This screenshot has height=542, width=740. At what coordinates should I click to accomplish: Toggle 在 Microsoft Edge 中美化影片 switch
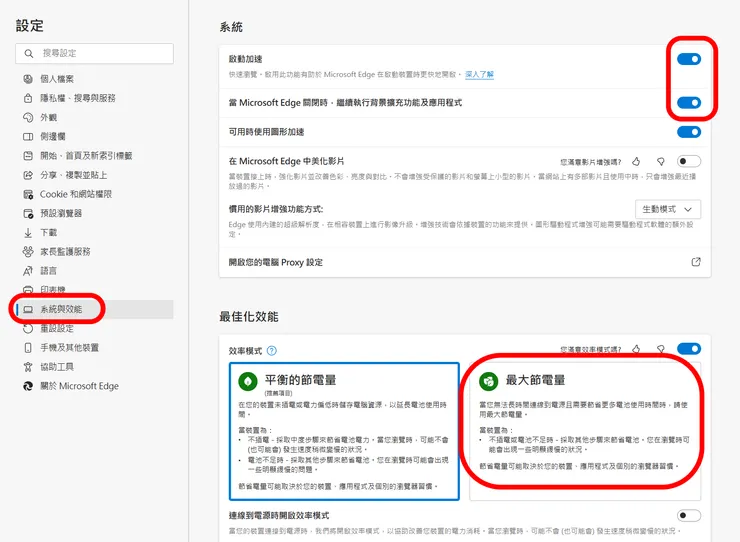(689, 161)
